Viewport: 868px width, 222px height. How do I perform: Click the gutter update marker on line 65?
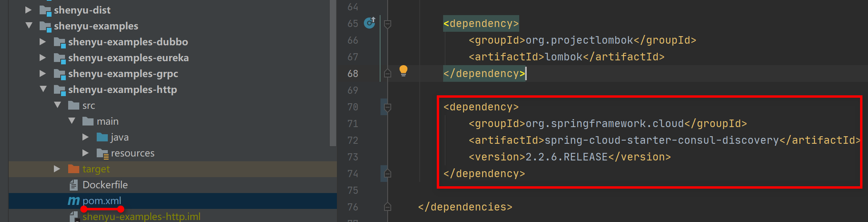tap(369, 23)
